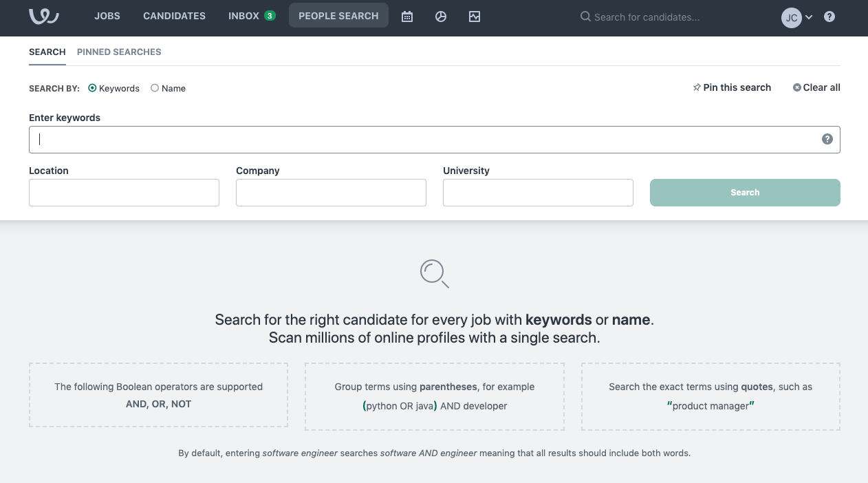Select the Keywords radio button

[93, 88]
